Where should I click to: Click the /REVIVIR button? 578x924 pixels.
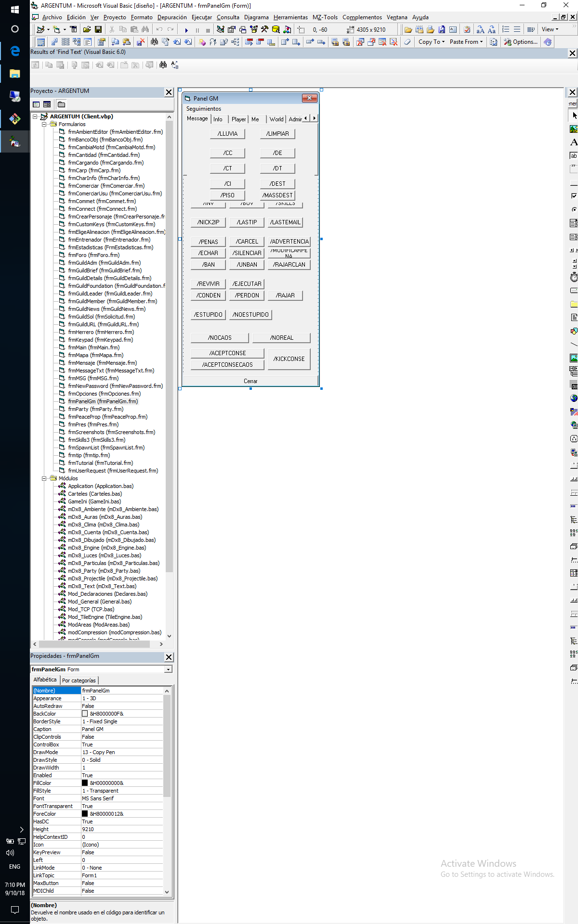click(208, 284)
